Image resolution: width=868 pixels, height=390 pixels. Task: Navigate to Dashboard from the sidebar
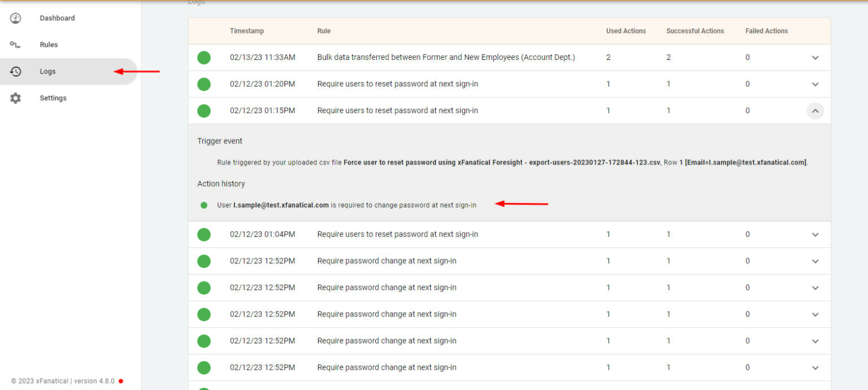click(57, 18)
